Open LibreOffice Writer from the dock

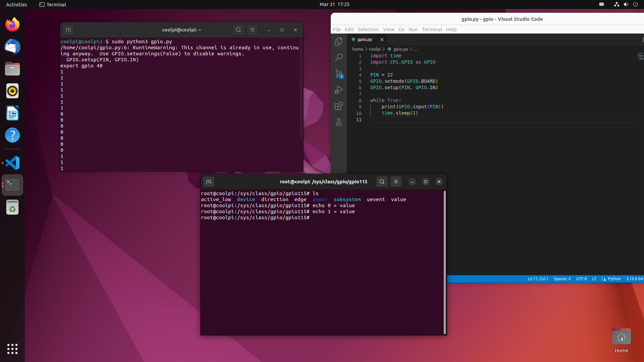12,113
